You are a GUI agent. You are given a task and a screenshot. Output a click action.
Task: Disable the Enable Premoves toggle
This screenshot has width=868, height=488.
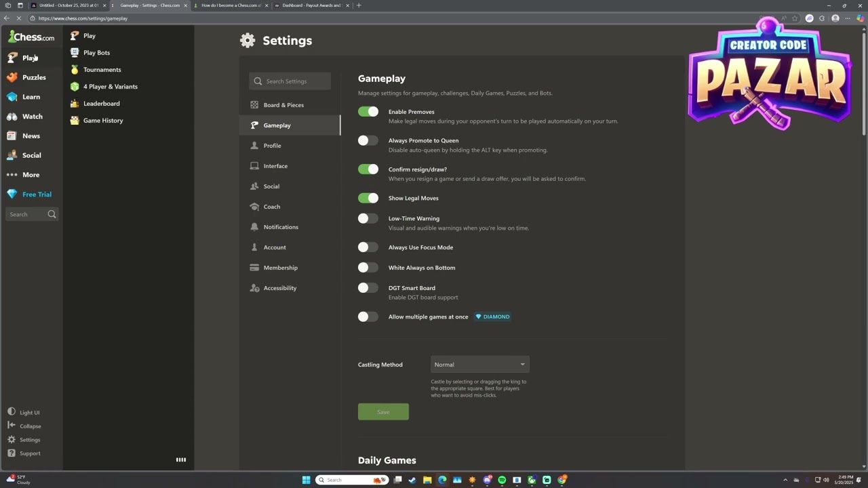(x=368, y=112)
